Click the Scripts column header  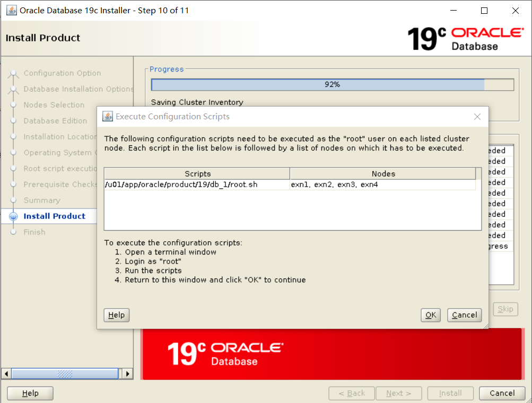[x=197, y=174]
